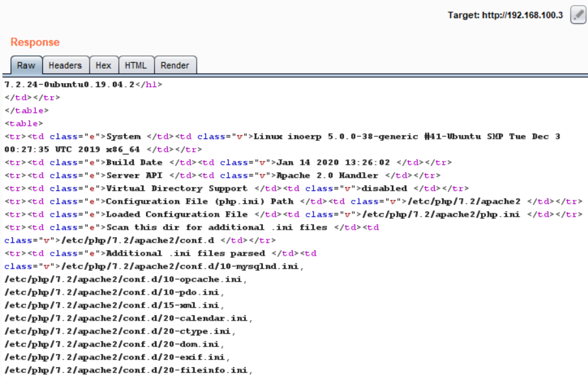Click the 7.2.24-0ubuntu0.19.04.2 version text
Viewport: 588px width, 377px height.
click(69, 85)
